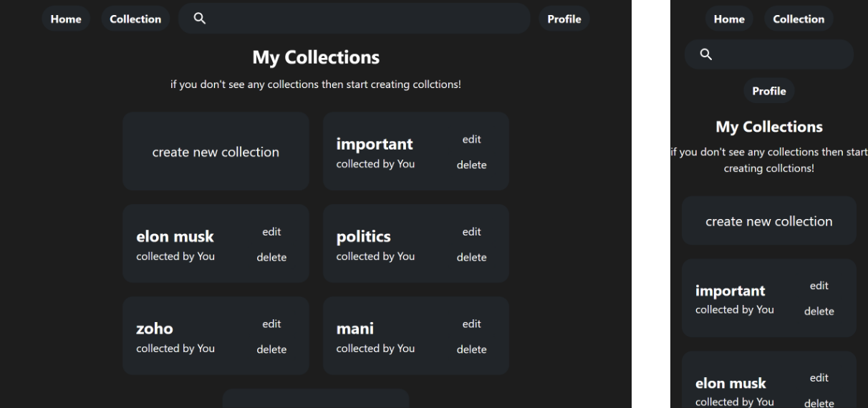Delete the politics collection
Viewport: 868px width, 408px height.
[471, 258]
